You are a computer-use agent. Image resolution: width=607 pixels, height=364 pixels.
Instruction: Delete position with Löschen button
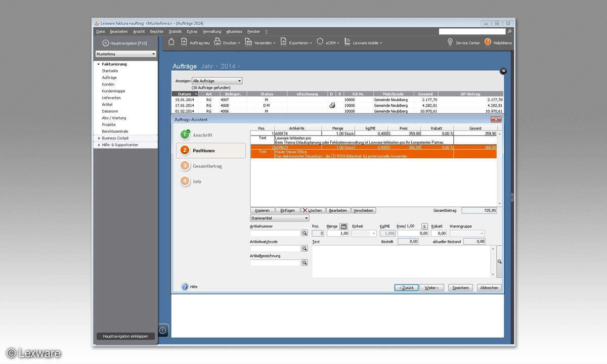point(313,210)
